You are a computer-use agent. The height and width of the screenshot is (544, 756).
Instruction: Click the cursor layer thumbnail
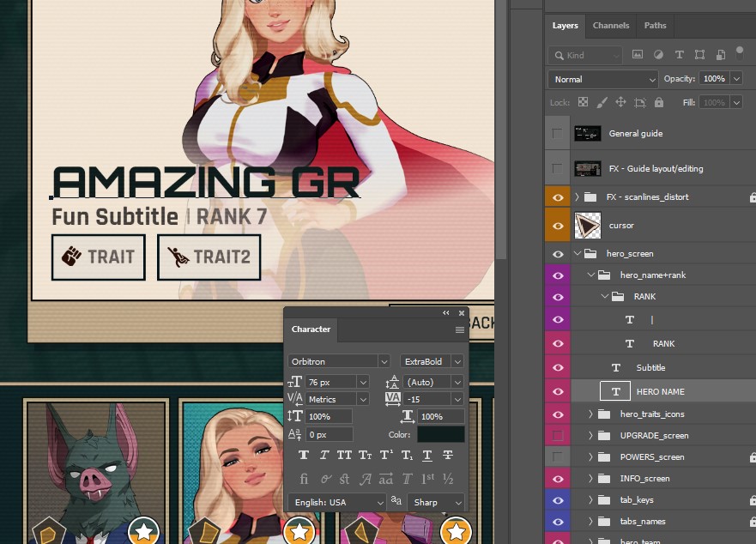pos(588,225)
